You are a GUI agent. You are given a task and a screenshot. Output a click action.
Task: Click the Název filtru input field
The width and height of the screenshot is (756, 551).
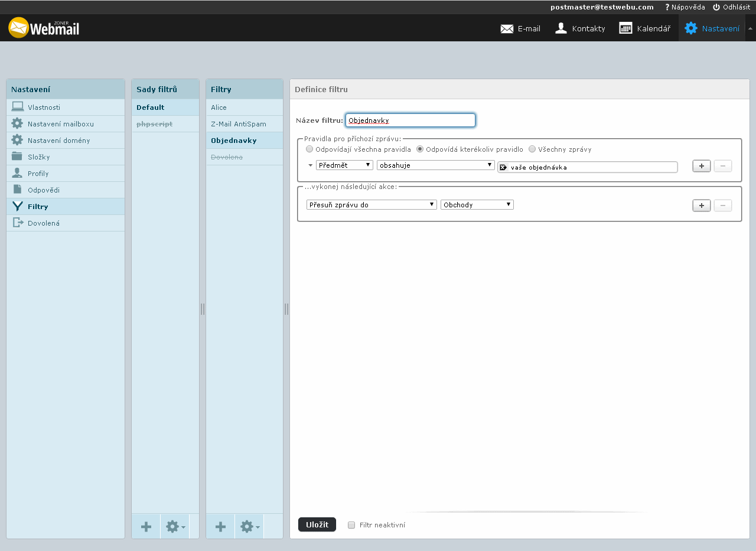pos(410,120)
